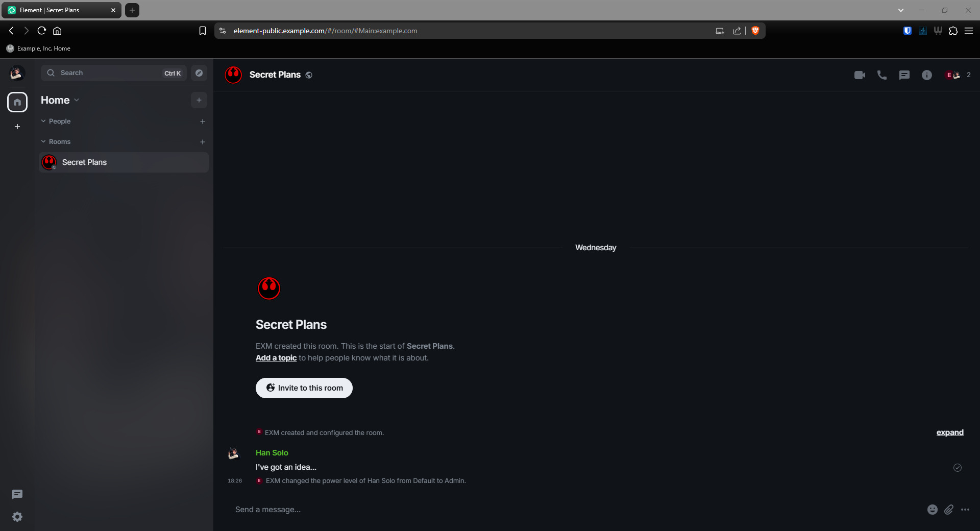Click the Send a message field
The image size is (980, 531).
(561, 510)
